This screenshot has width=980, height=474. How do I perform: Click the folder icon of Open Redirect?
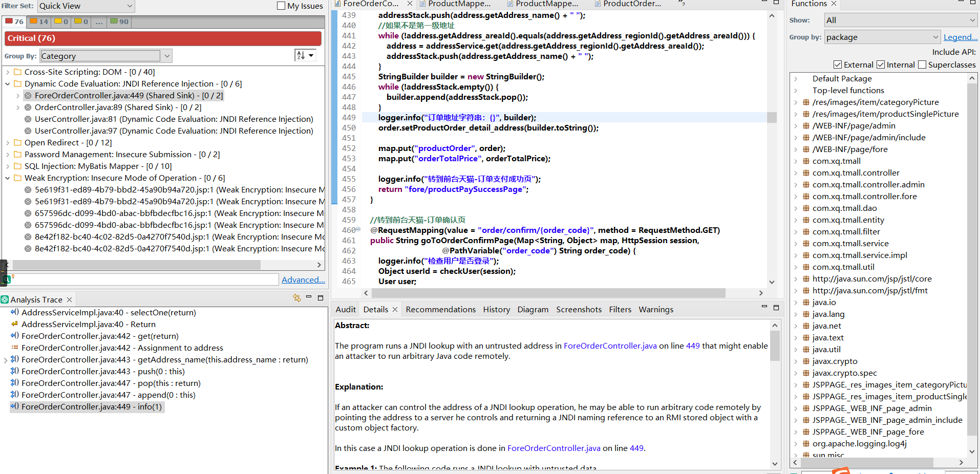[x=18, y=143]
